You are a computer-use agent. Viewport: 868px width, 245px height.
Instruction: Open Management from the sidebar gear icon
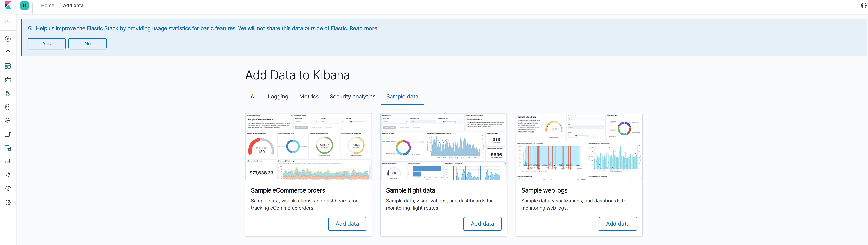pyautogui.click(x=8, y=203)
